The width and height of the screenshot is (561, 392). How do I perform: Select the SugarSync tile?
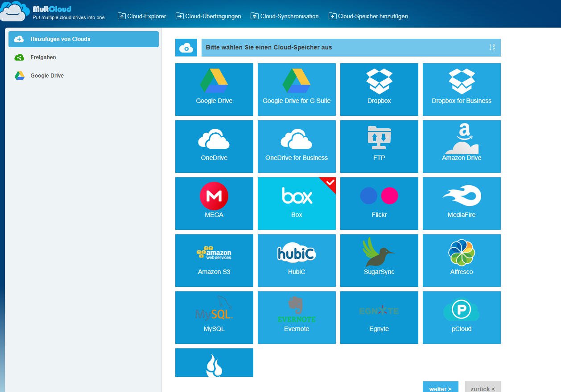379,260
